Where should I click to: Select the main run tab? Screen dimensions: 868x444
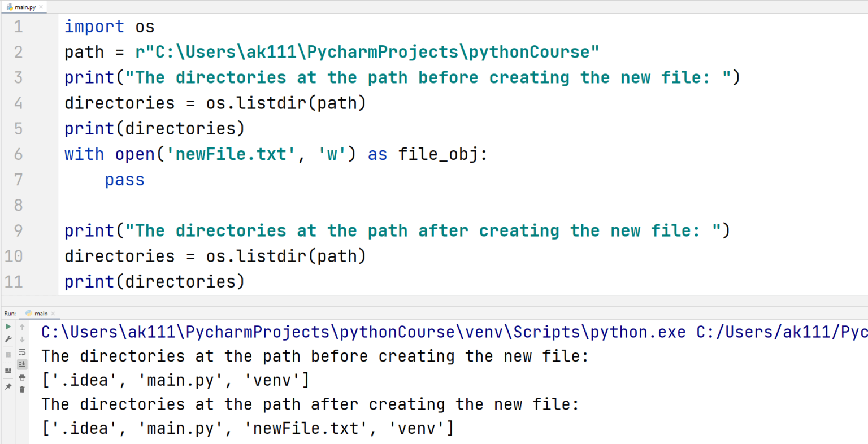pos(41,312)
